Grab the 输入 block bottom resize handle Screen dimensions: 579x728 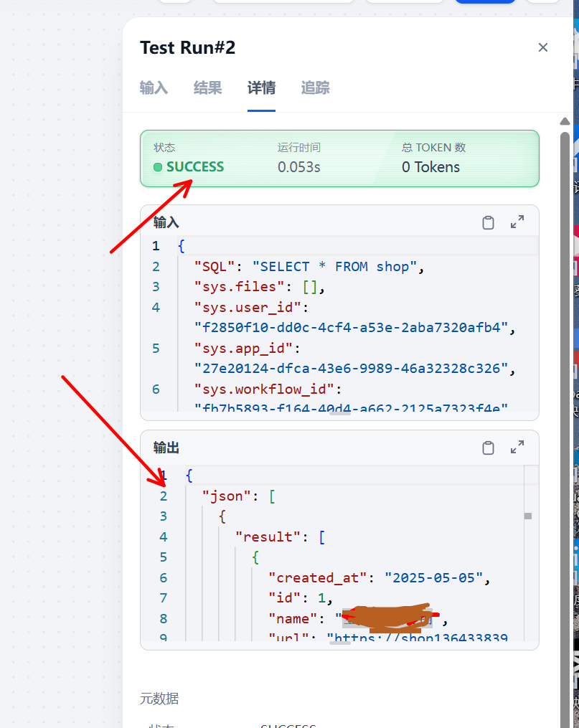pos(339,415)
